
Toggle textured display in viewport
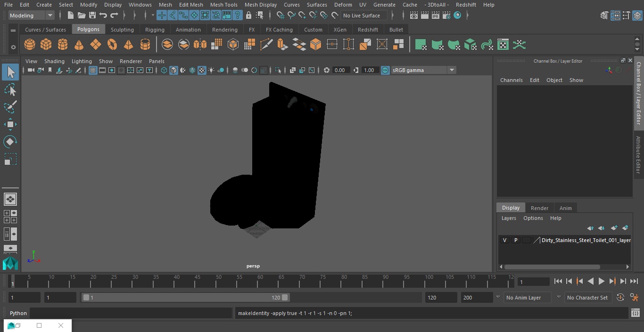pos(202,70)
